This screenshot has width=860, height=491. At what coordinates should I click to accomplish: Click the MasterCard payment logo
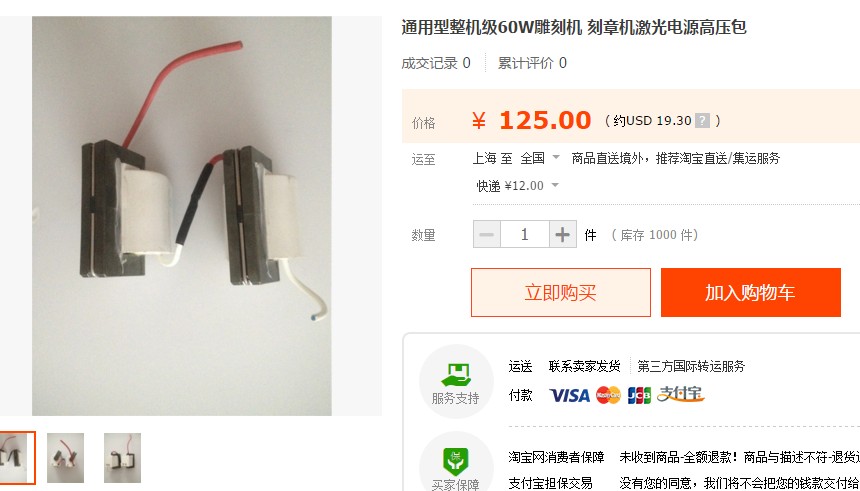point(608,395)
